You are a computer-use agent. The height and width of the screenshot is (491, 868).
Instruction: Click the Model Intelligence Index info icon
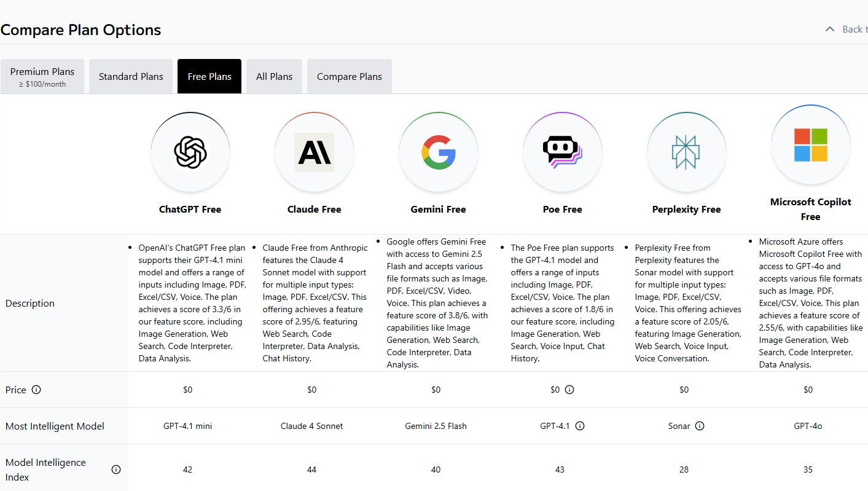coord(116,469)
